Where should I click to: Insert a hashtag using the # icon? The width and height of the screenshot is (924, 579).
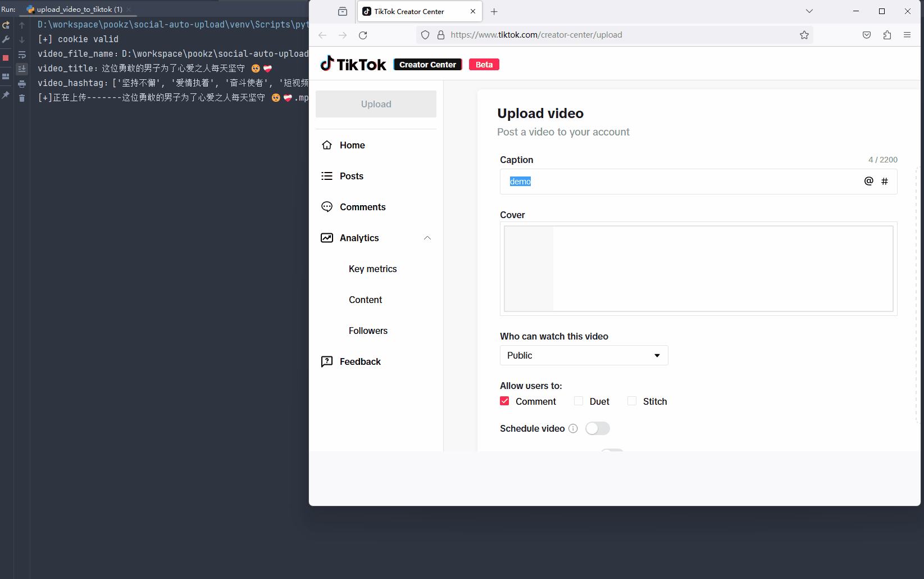[x=885, y=181]
